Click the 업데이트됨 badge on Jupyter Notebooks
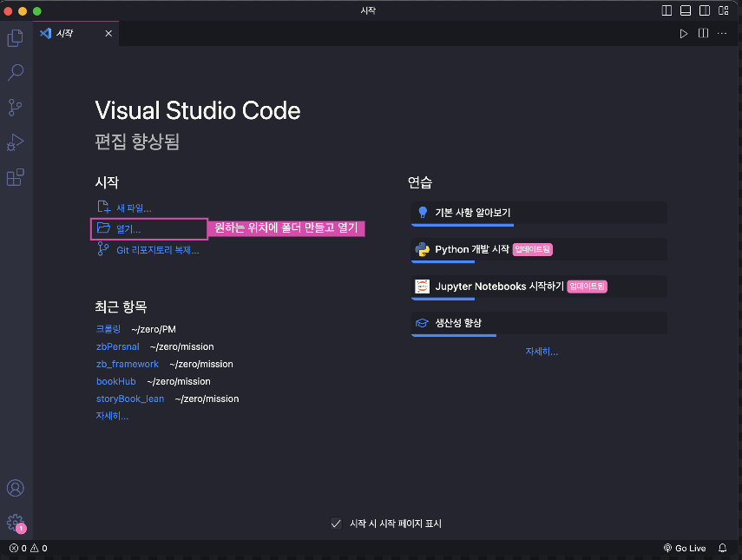 pos(588,287)
